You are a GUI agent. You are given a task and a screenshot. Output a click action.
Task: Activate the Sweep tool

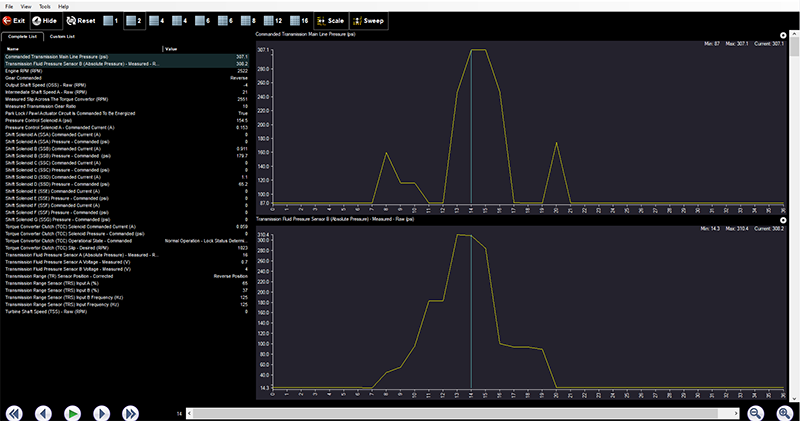pos(369,20)
